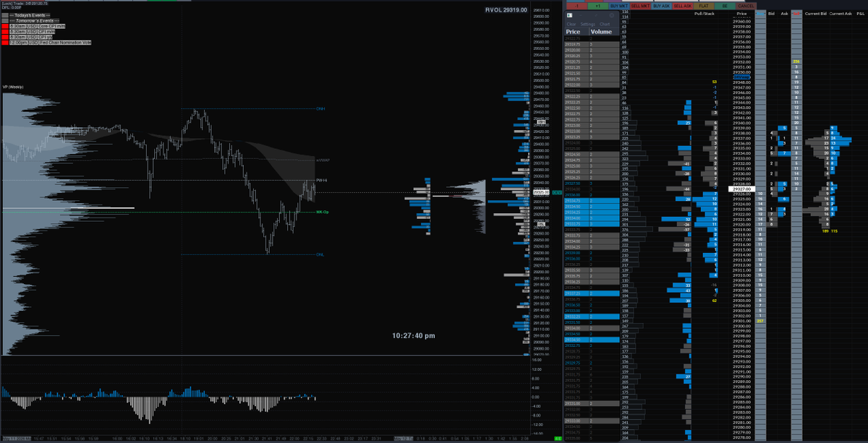The width and height of the screenshot is (868, 443).
Task: Click the ONH level label on chart
Action: coord(320,109)
